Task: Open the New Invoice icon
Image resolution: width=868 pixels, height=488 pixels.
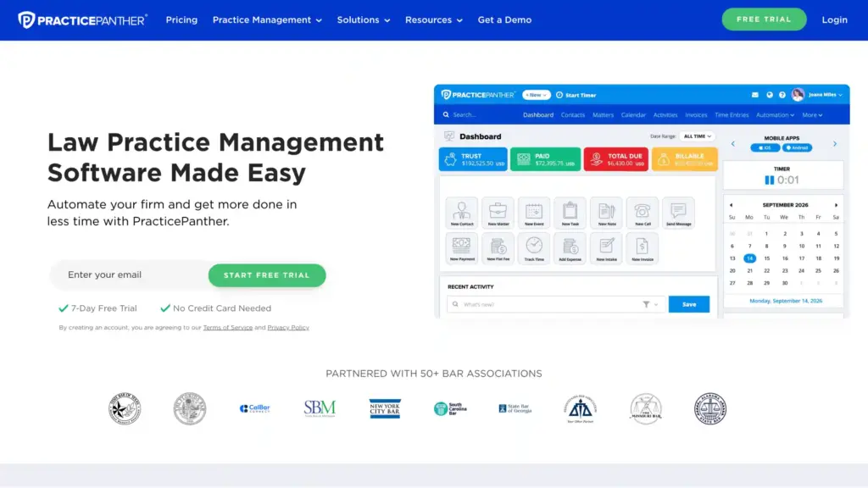Action: tap(642, 247)
